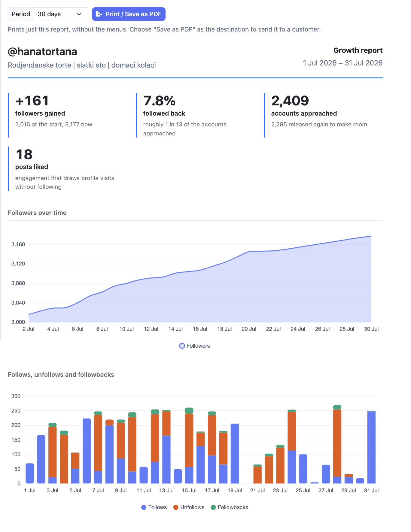Click the 'Followers over time' heading
This screenshot has width=411, height=532.
click(x=37, y=213)
